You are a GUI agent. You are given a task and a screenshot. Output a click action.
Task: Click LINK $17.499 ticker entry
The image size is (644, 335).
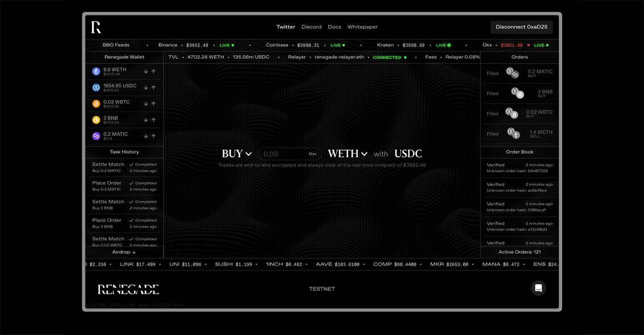pyautogui.click(x=137, y=265)
